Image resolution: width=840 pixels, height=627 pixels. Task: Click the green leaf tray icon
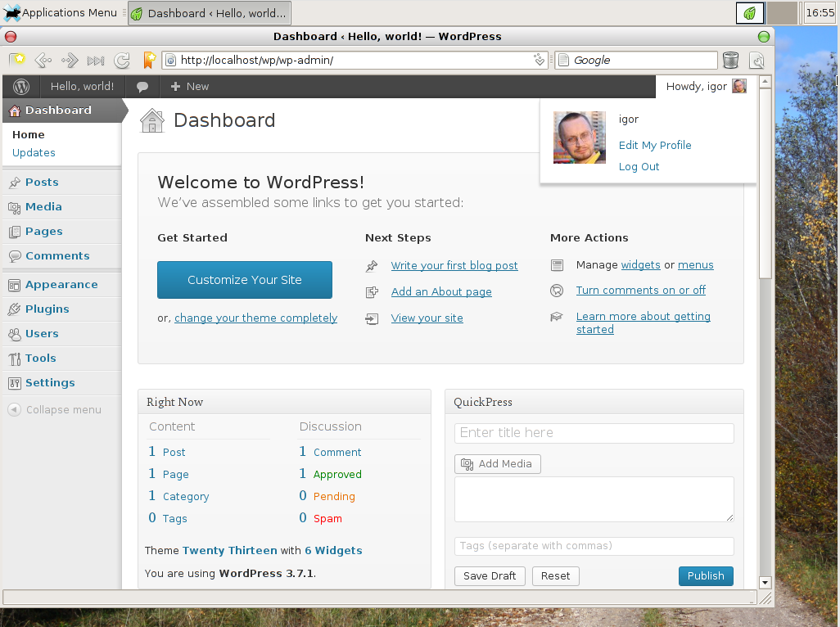click(749, 13)
